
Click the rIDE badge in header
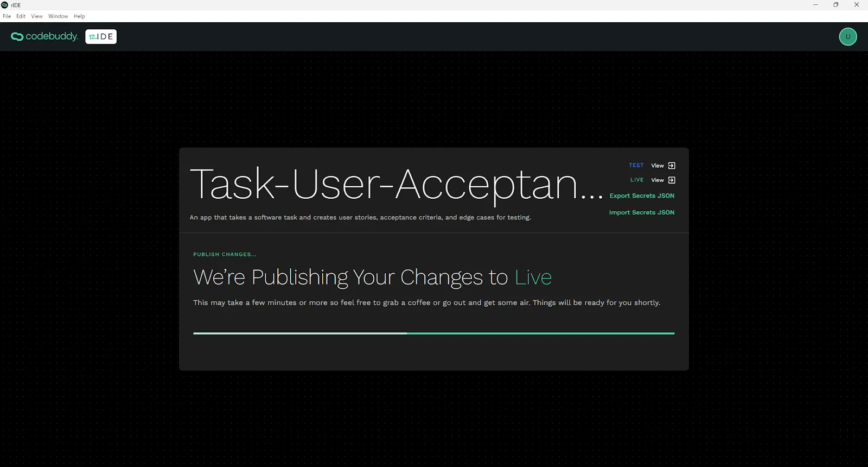[101, 36]
